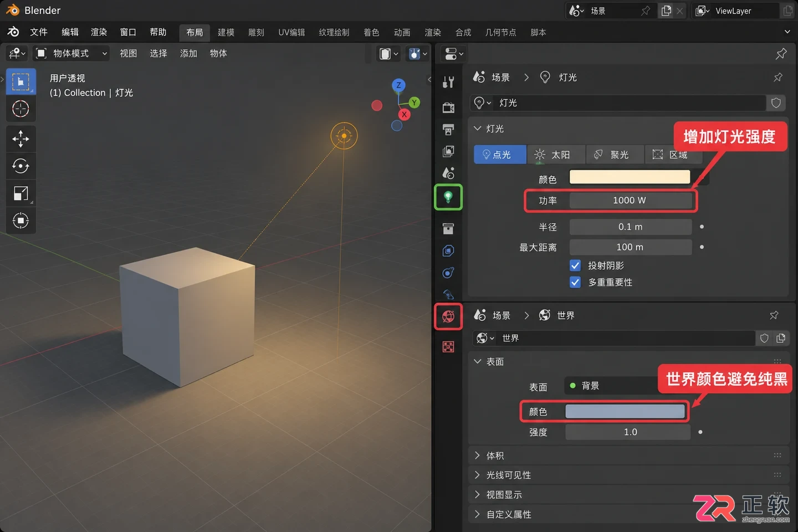Open the 编辑 menu
Screen dimensions: 798x532
[70, 32]
